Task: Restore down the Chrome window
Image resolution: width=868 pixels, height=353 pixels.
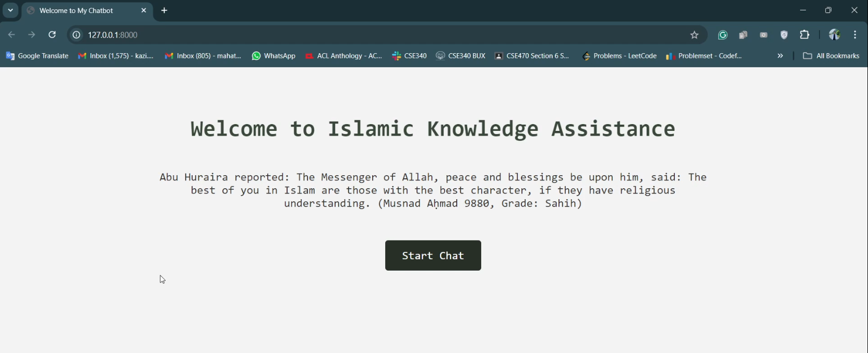Action: (828, 10)
